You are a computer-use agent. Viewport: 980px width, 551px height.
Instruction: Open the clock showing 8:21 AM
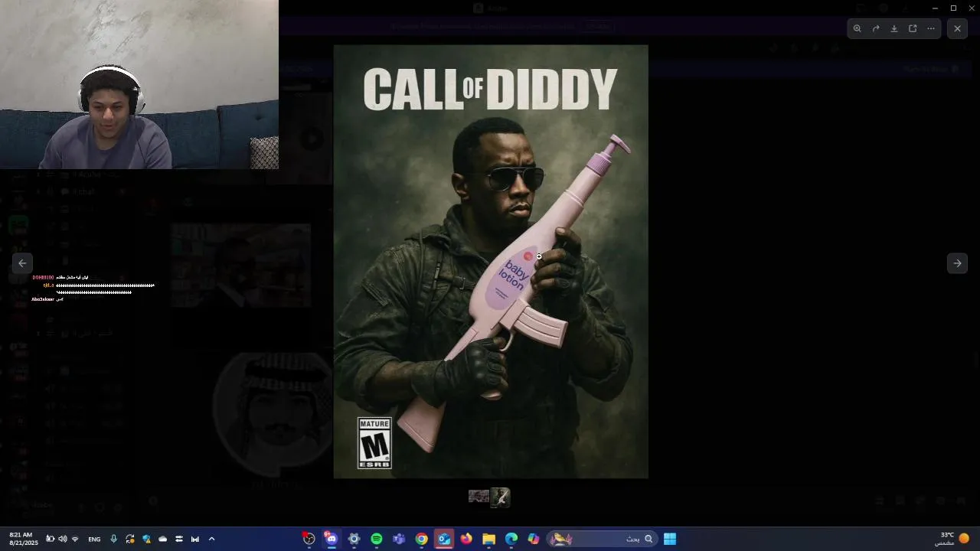[23, 539]
